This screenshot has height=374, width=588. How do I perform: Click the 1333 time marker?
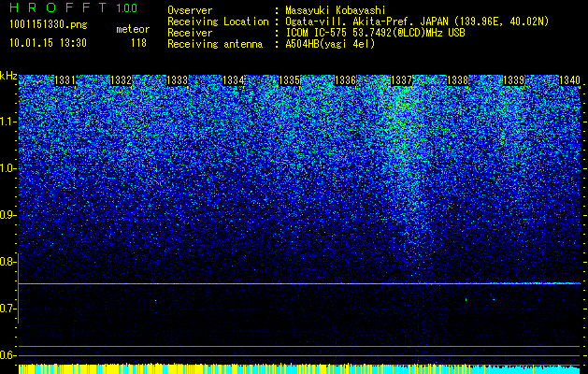coord(177,80)
